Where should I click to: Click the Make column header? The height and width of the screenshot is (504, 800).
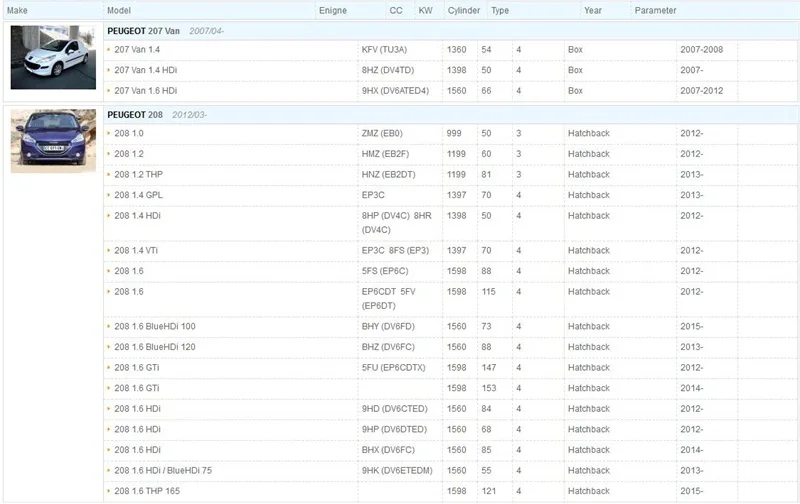[x=17, y=10]
